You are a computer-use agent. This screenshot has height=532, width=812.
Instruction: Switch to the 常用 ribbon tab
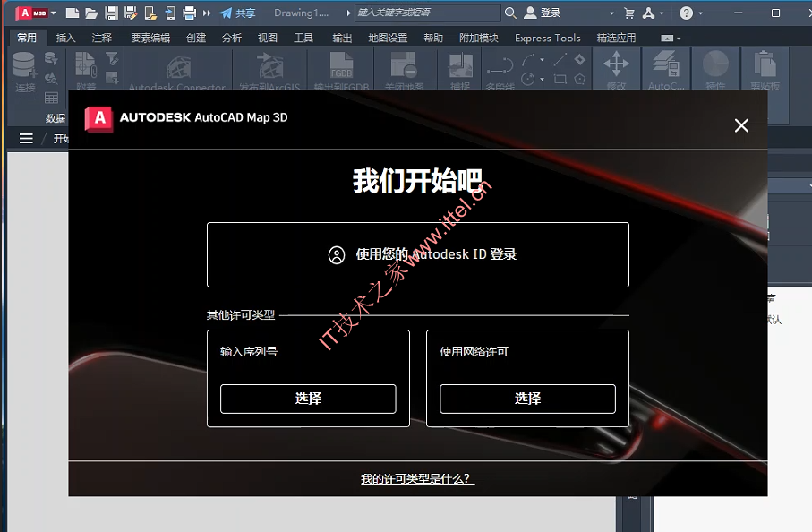[x=27, y=38]
